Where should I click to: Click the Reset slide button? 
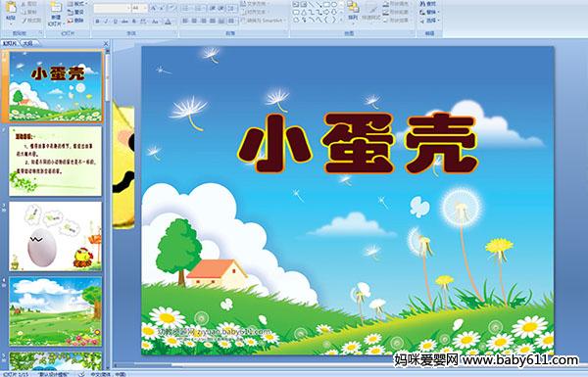(x=76, y=13)
